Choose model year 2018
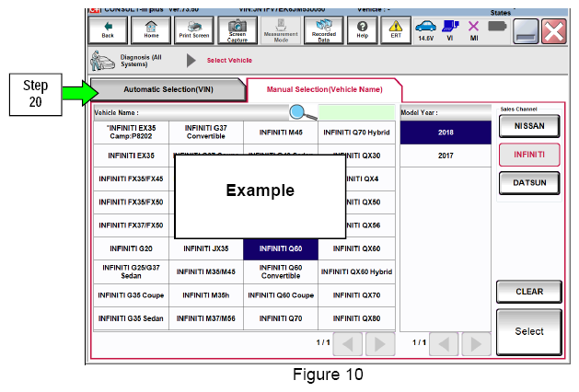 coord(446,133)
